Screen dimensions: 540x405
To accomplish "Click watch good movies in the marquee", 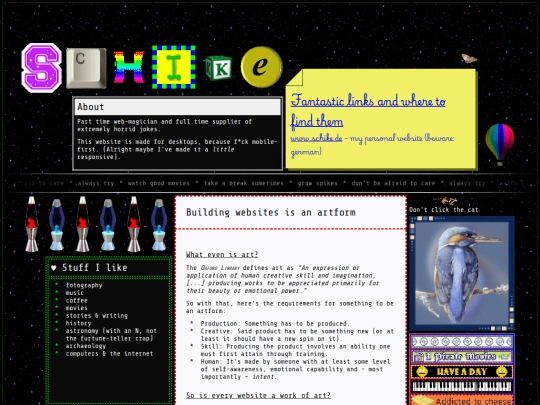I will (158, 183).
